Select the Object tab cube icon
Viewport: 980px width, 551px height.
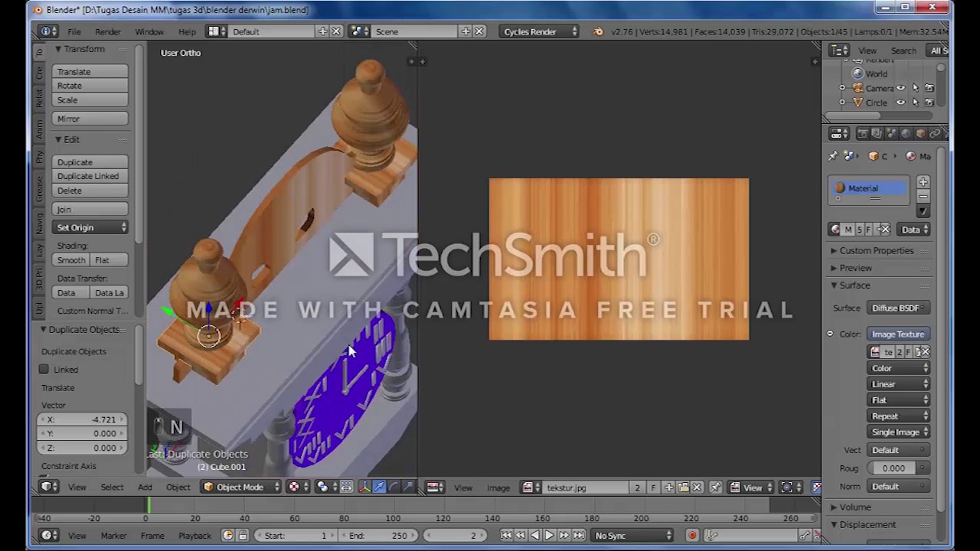click(921, 133)
